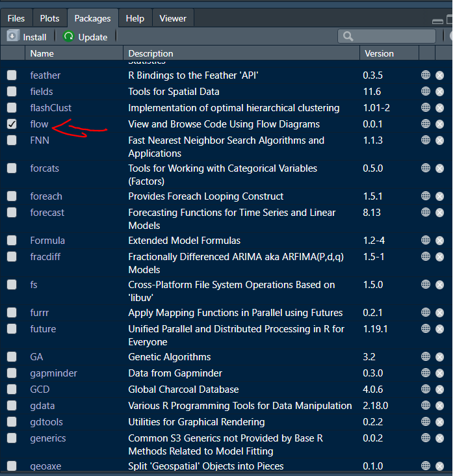Remove GCD package via X icon
The width and height of the screenshot is (455, 476).
[439, 390]
